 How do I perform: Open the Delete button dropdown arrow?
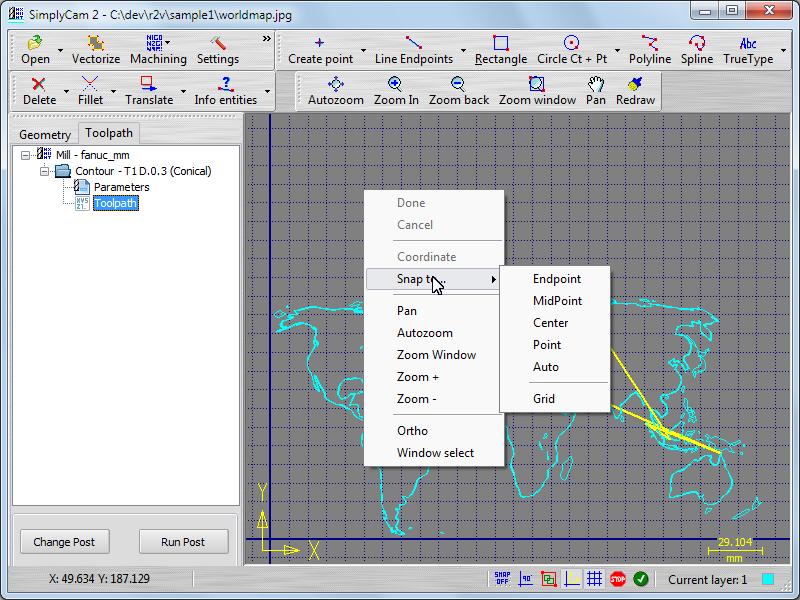coord(66,92)
